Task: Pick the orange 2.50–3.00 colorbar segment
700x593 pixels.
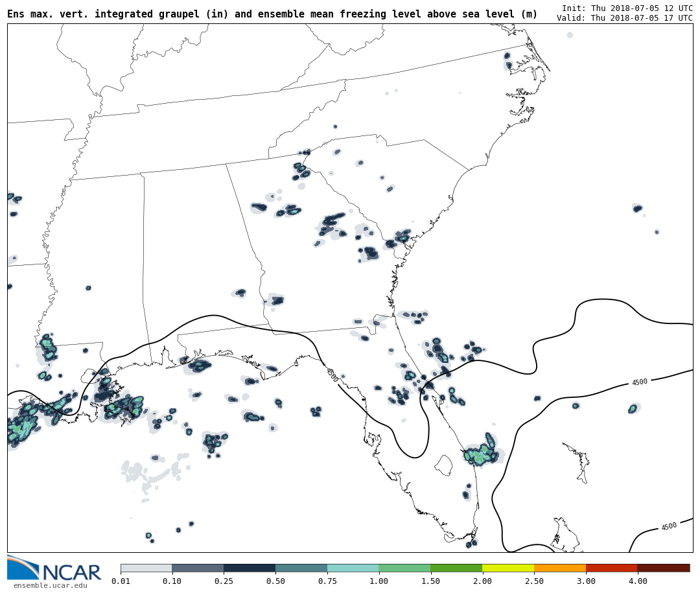Action: 560,568
